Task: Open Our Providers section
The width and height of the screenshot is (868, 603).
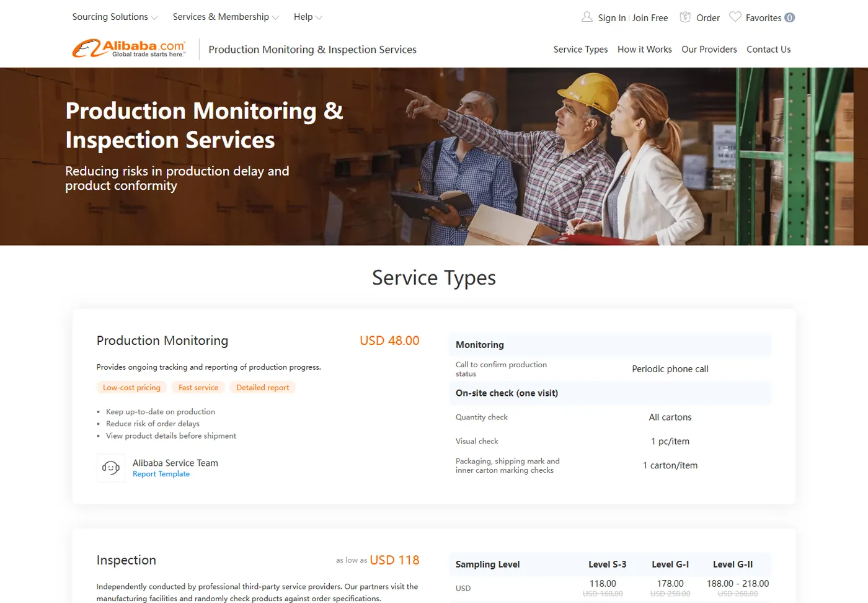Action: [x=709, y=49]
